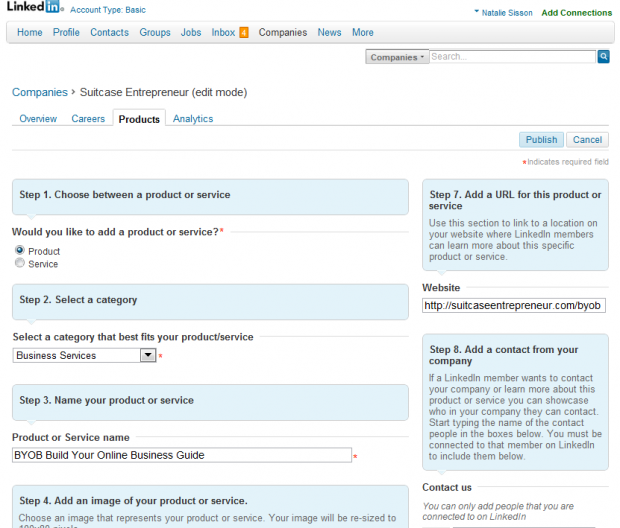
Task: Click the Companies breadcrumb link
Action: [40, 92]
